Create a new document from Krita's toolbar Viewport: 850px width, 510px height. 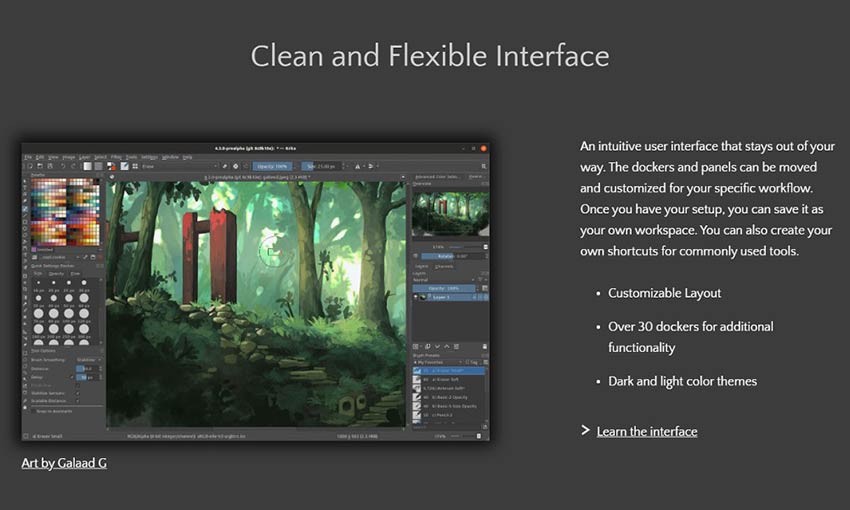tap(30, 166)
